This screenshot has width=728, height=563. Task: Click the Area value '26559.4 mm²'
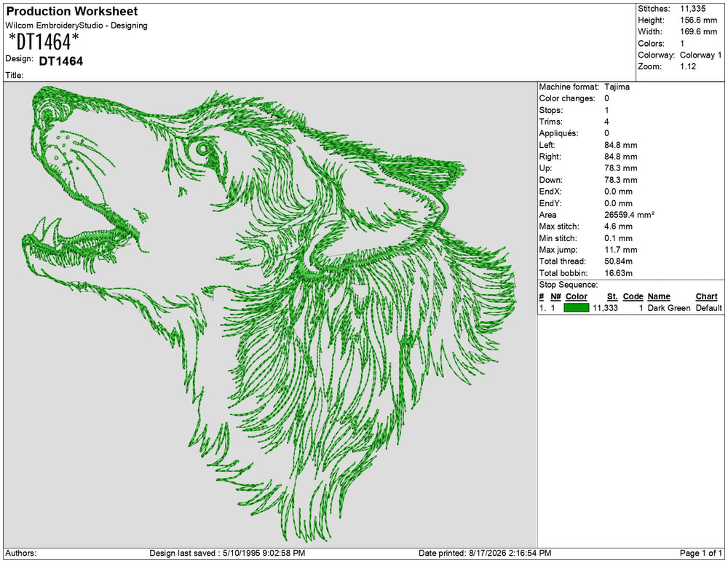tap(630, 215)
